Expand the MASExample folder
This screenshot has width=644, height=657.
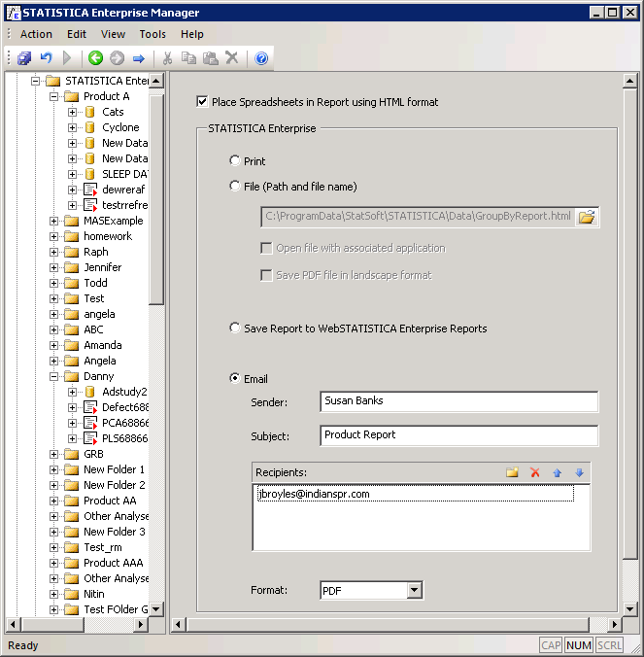click(x=53, y=222)
